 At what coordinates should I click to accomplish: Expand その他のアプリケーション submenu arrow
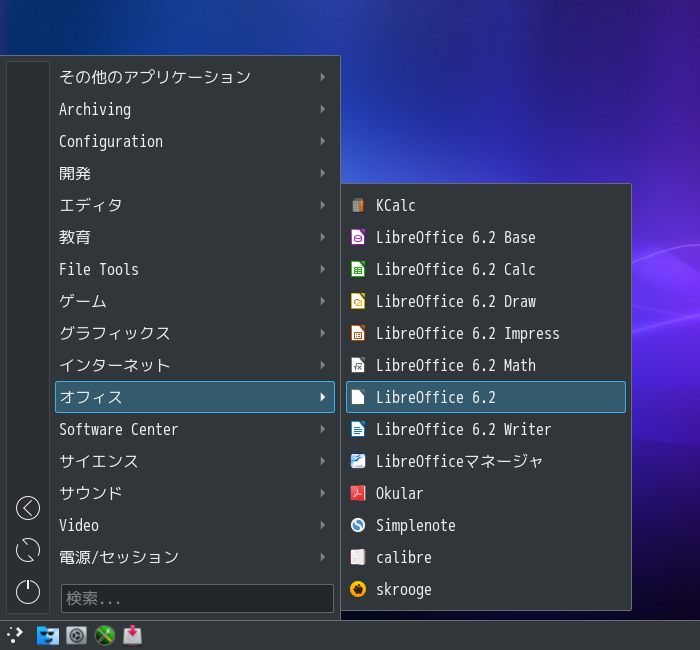click(x=323, y=77)
